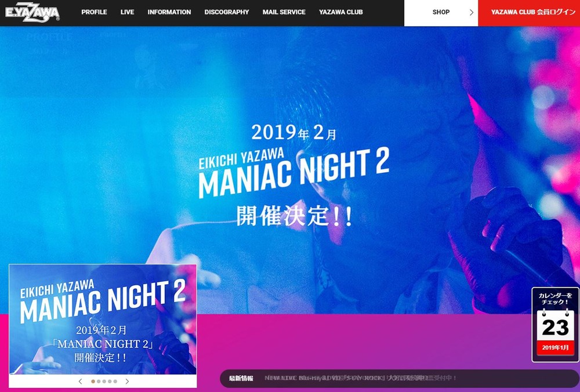Go to previous slide with left arrow
The height and width of the screenshot is (392, 580).
tap(80, 382)
